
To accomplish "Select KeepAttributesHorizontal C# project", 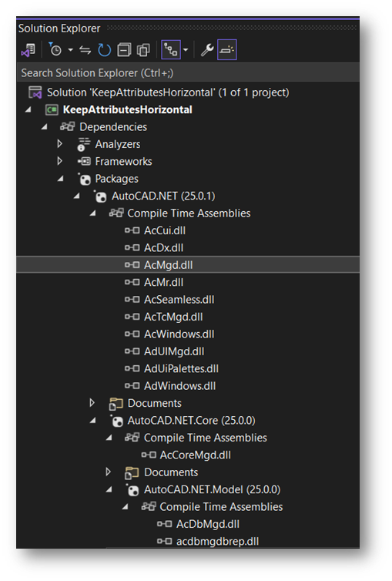I will click(127, 109).
